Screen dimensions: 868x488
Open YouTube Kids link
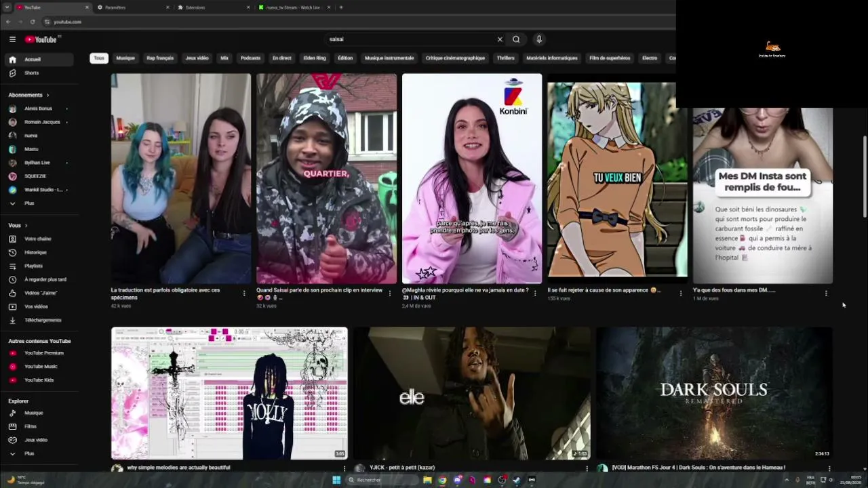tap(40, 380)
